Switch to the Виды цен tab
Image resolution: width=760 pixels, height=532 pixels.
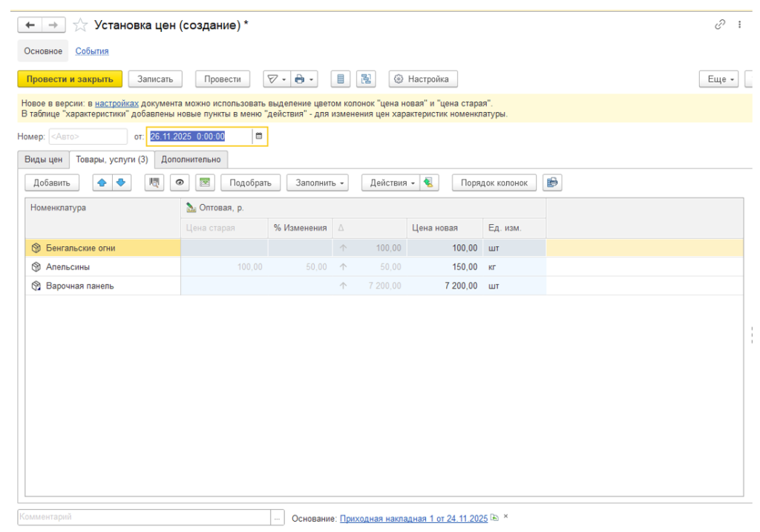click(x=44, y=160)
